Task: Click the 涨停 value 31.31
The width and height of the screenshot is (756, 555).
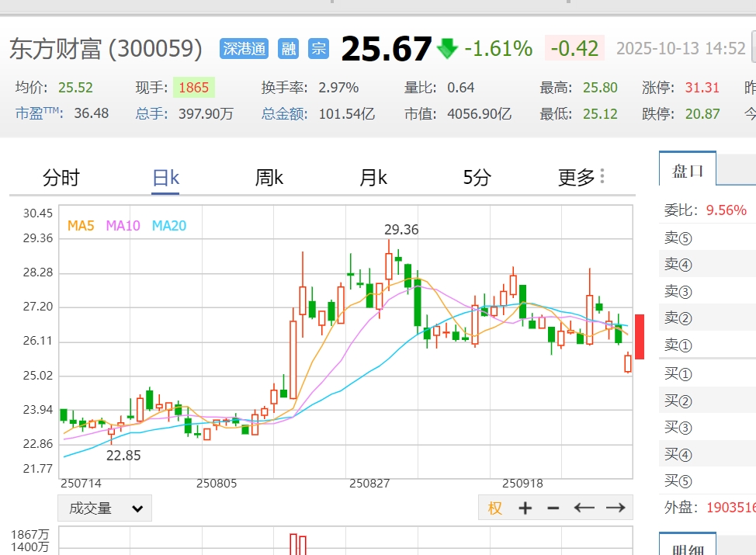Action: (702, 87)
